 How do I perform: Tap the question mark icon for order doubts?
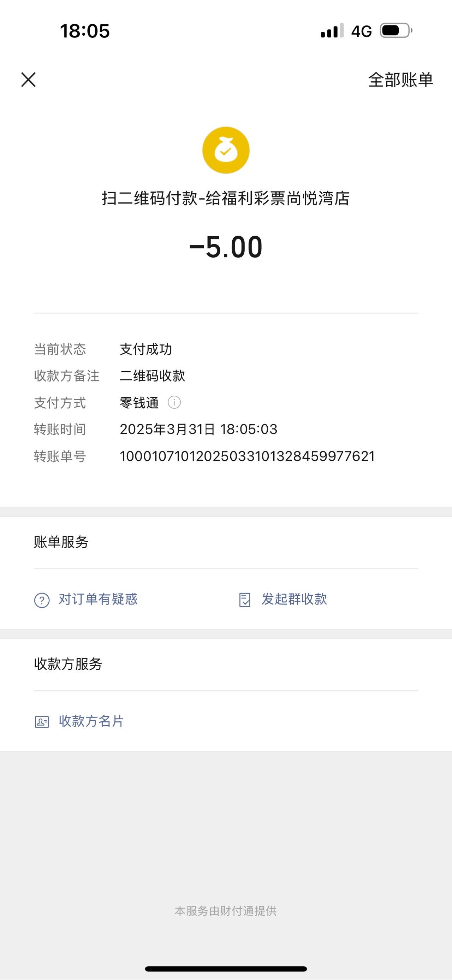pos(42,600)
